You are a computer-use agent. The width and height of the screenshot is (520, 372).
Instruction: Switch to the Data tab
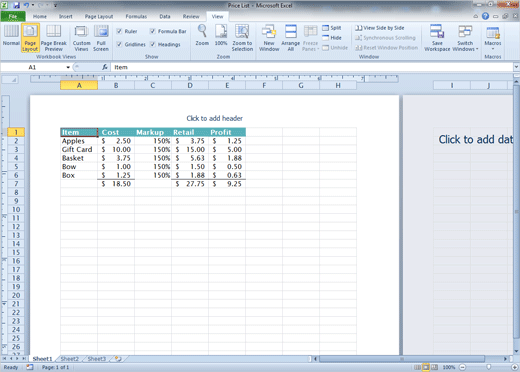pos(165,16)
